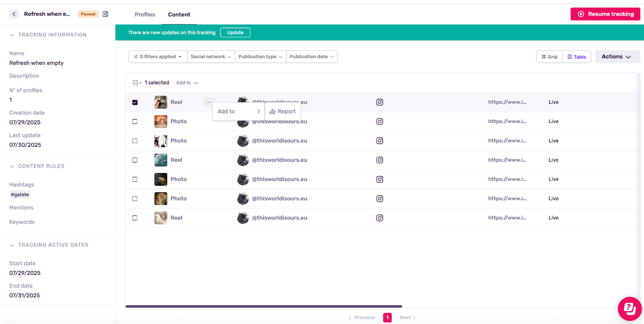This screenshot has height=324, width=644.
Task: Click the three-dots menu on first Reel row
Action: pyautogui.click(x=209, y=102)
